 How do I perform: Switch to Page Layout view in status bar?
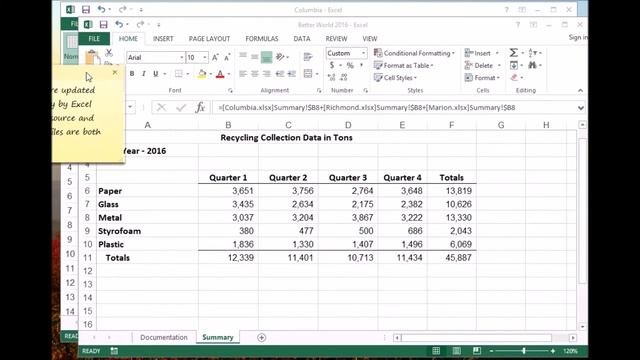pos(456,351)
